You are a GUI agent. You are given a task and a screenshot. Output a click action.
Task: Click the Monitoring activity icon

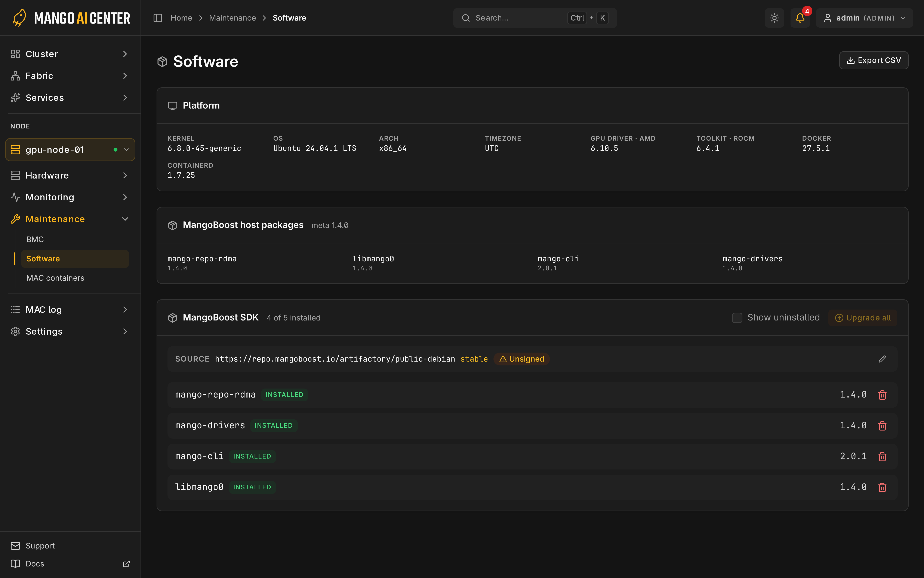coord(15,197)
